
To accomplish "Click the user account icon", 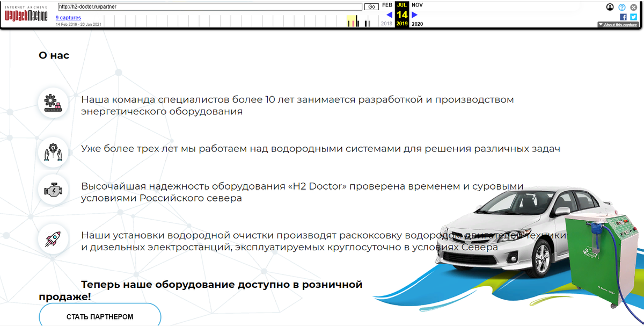I will coord(610,7).
